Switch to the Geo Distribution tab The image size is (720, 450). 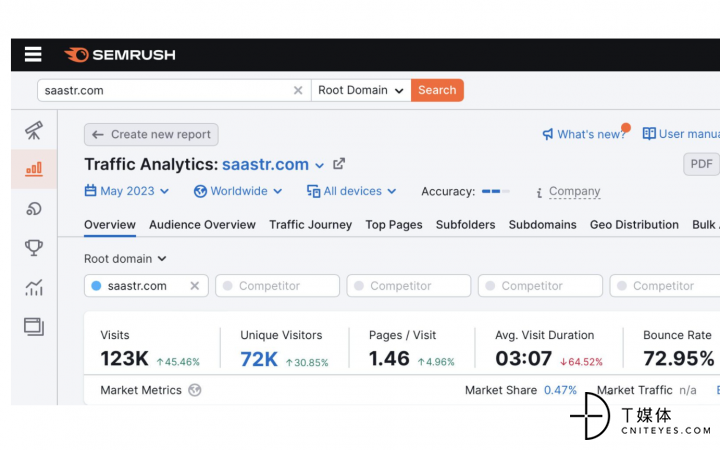click(x=634, y=225)
